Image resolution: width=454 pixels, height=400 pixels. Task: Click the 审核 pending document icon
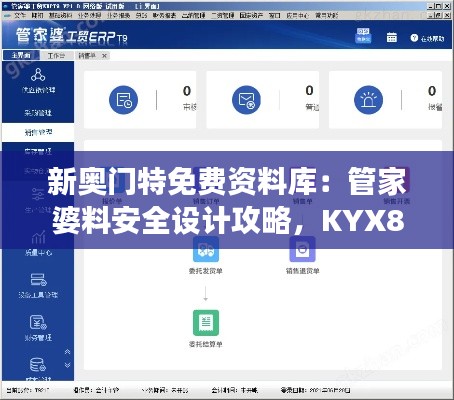click(x=123, y=100)
